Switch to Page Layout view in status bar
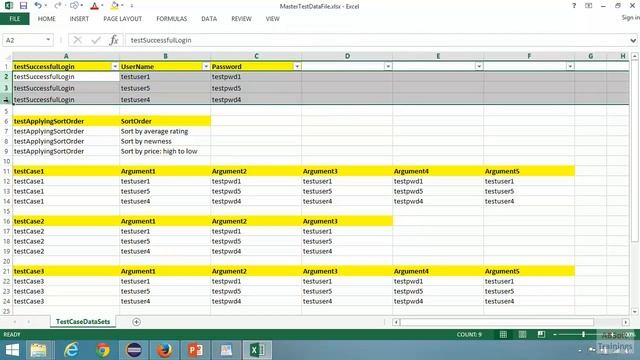This screenshot has height=360, width=640. click(x=522, y=334)
